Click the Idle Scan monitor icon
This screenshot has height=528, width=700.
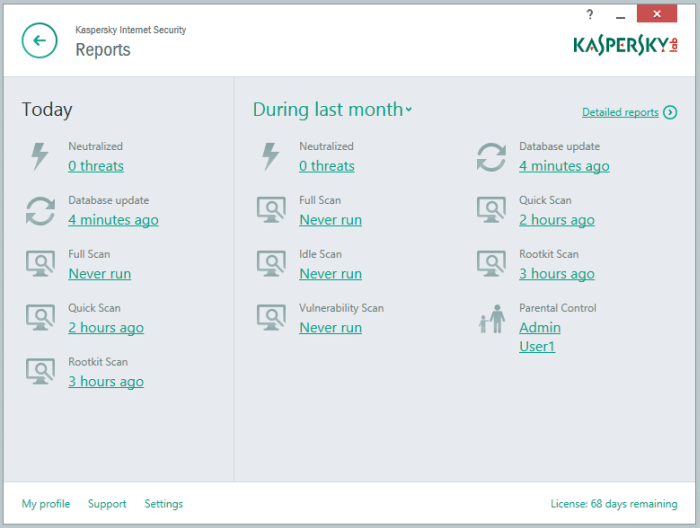[271, 264]
